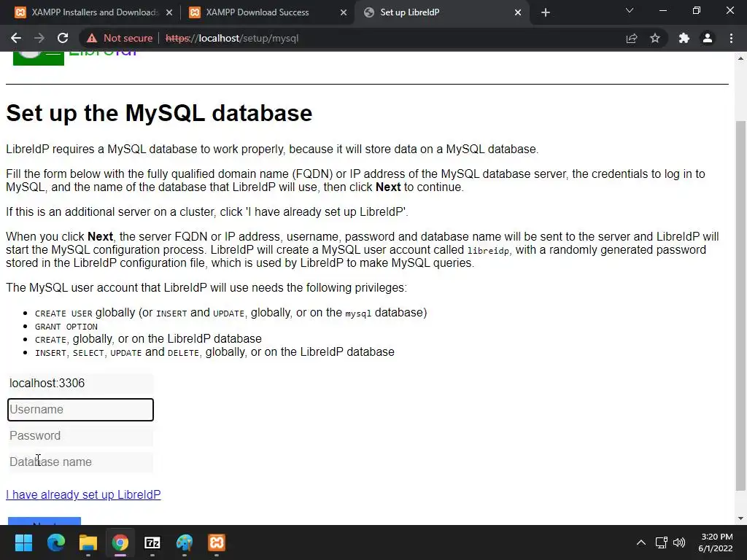Bookmark this page with the star
The image size is (747, 560).
click(655, 38)
